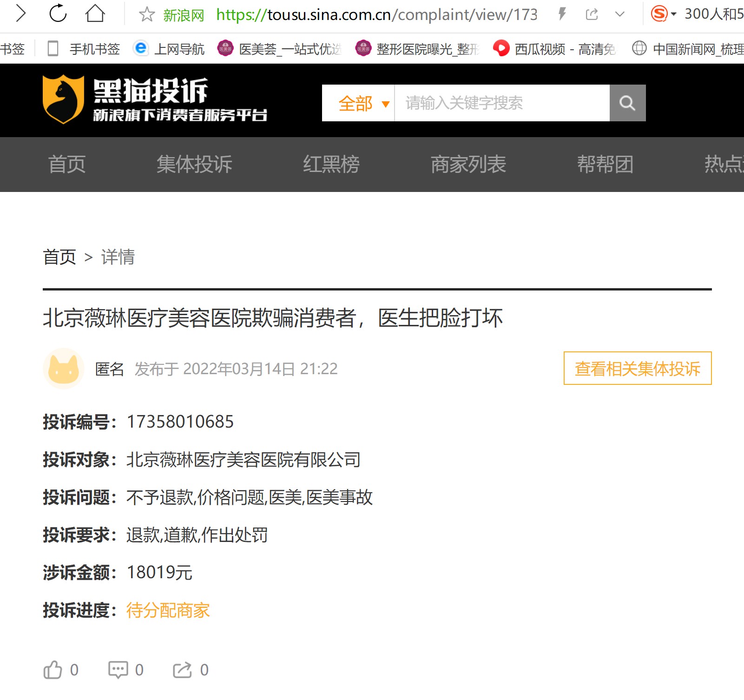Click the lightning speed-mode icon
The image size is (744, 700).
(x=562, y=14)
